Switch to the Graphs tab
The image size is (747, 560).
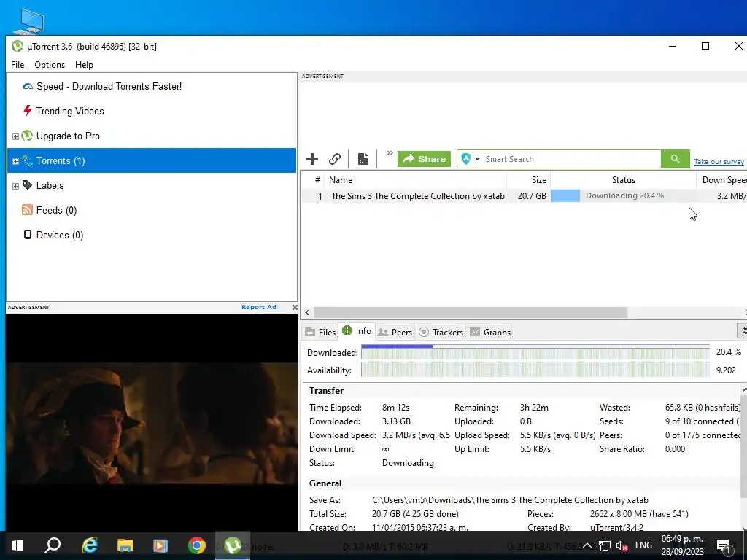[x=490, y=332]
